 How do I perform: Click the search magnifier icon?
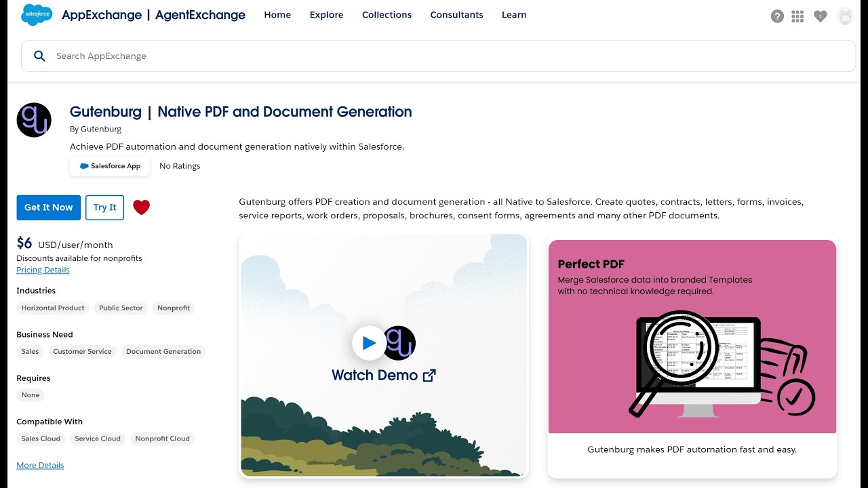[39, 56]
